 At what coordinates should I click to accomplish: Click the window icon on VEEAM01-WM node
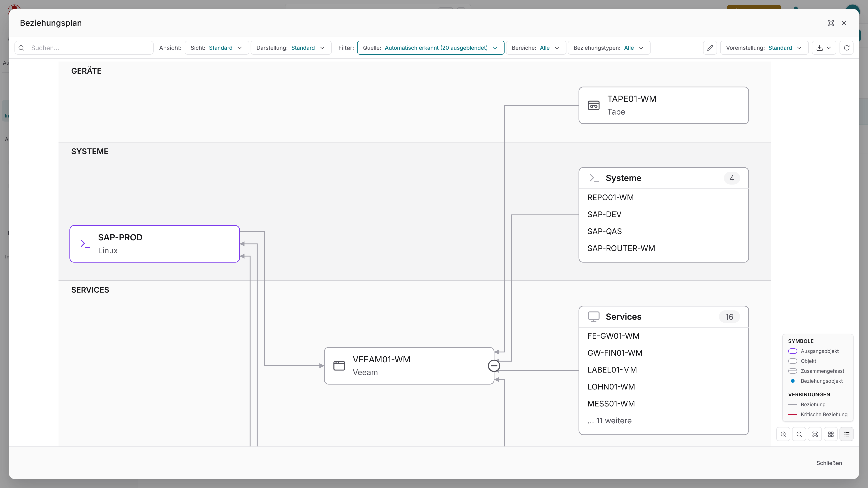click(x=339, y=366)
